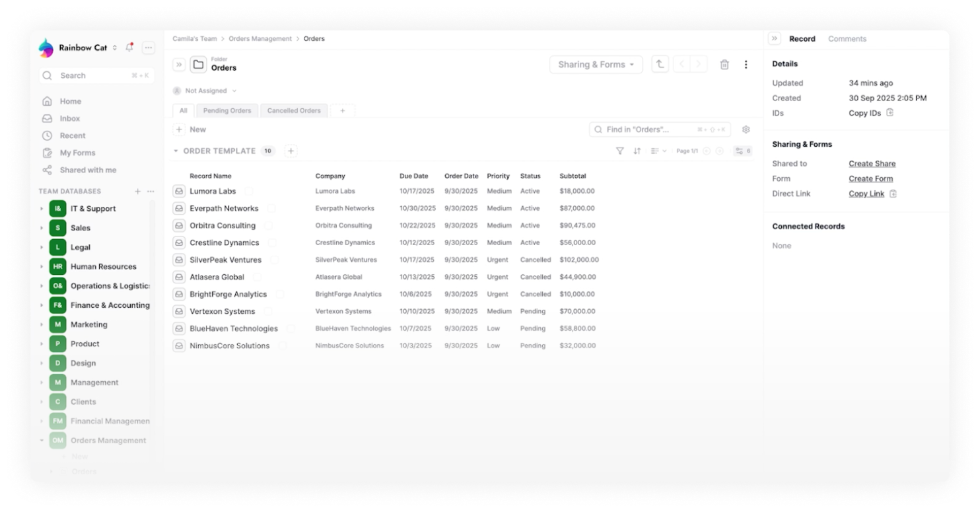This screenshot has width=980, height=512.
Task: Click the Create Share link
Action: pos(872,164)
